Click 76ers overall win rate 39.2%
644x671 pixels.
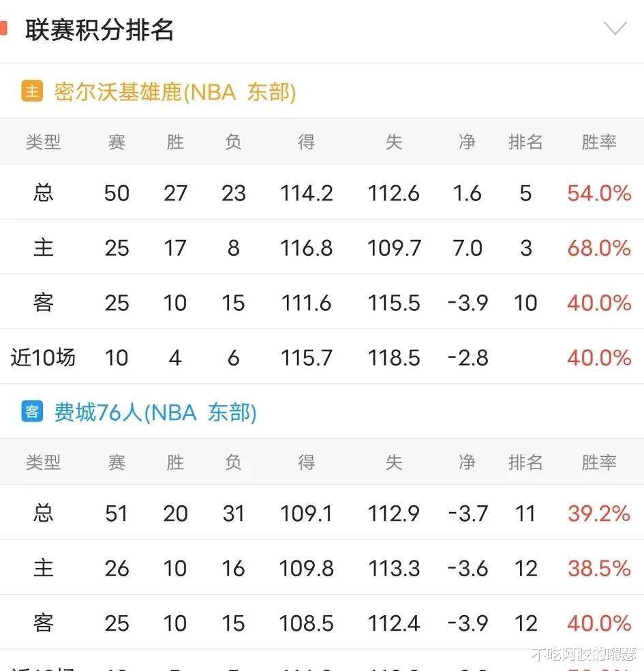click(598, 513)
